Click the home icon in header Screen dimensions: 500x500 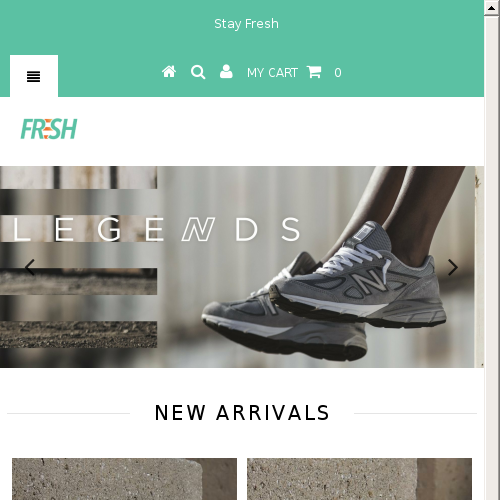(169, 72)
